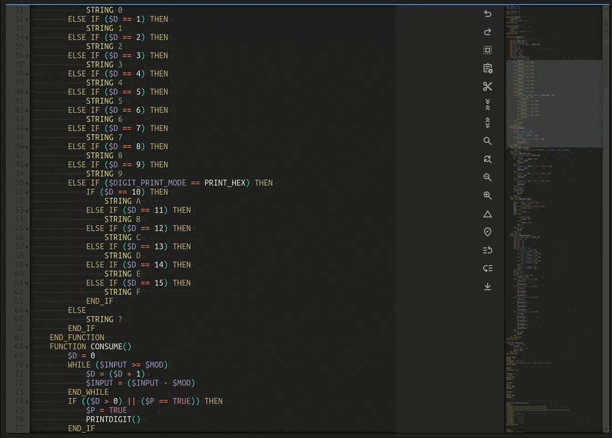Image resolution: width=612 pixels, height=438 pixels.
Task: Click 'CONSUME()' function name on line 68
Action: [111, 346]
